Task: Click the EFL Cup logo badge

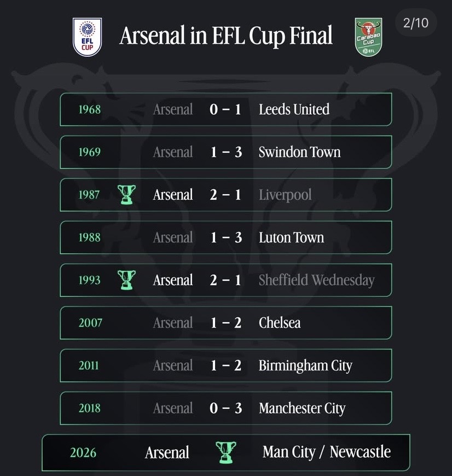Action: [87, 37]
